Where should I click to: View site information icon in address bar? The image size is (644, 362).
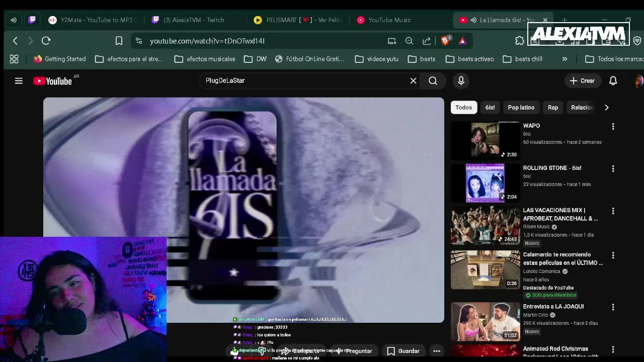point(139,41)
